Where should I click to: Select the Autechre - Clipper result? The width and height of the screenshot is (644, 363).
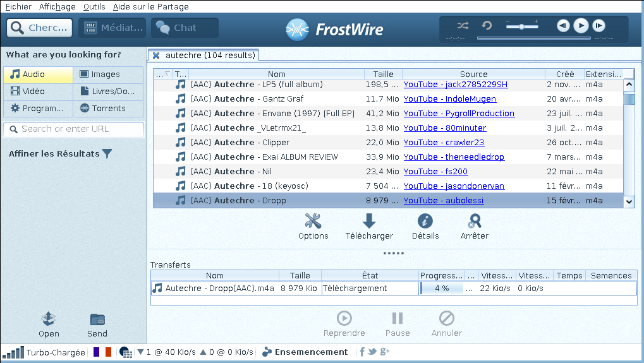click(388, 143)
